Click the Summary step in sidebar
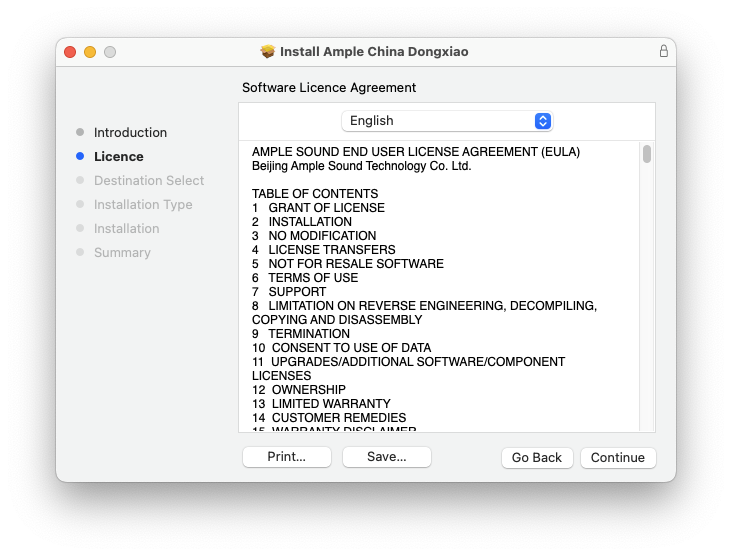Screen dimensions: 732x556 (122, 253)
